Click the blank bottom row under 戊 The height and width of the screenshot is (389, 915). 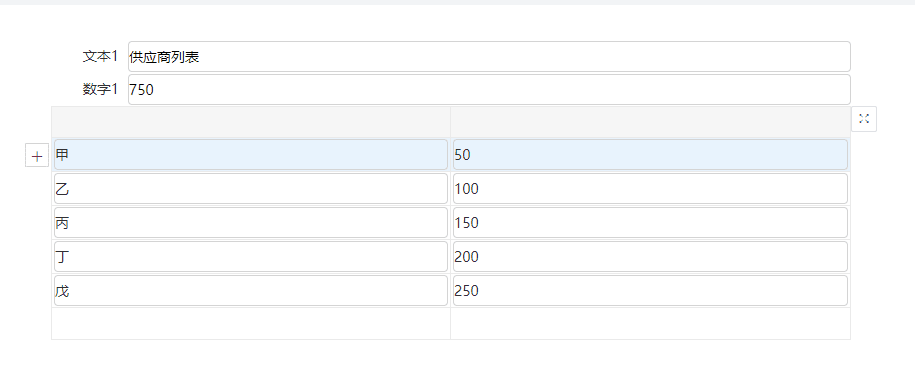click(251, 323)
